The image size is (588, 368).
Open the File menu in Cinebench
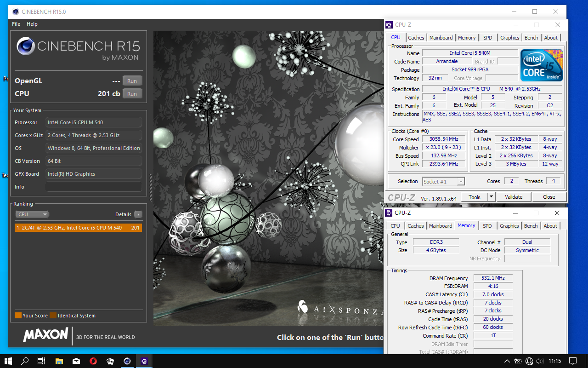tap(16, 24)
